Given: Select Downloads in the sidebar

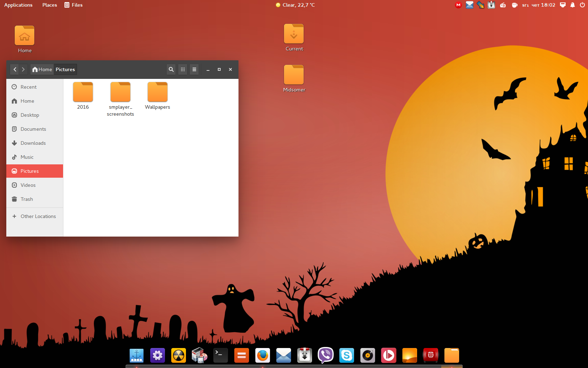Looking at the screenshot, I should pos(33,143).
